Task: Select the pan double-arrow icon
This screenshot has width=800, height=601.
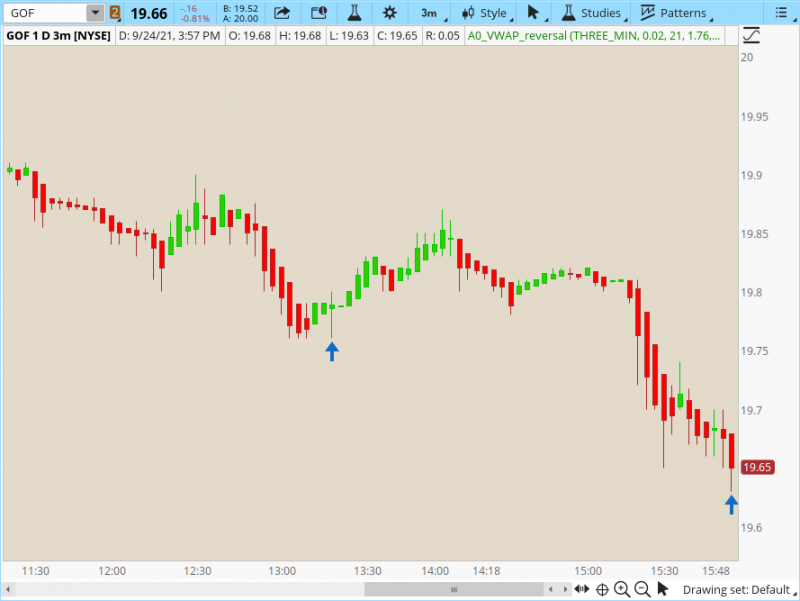Action: tap(583, 589)
